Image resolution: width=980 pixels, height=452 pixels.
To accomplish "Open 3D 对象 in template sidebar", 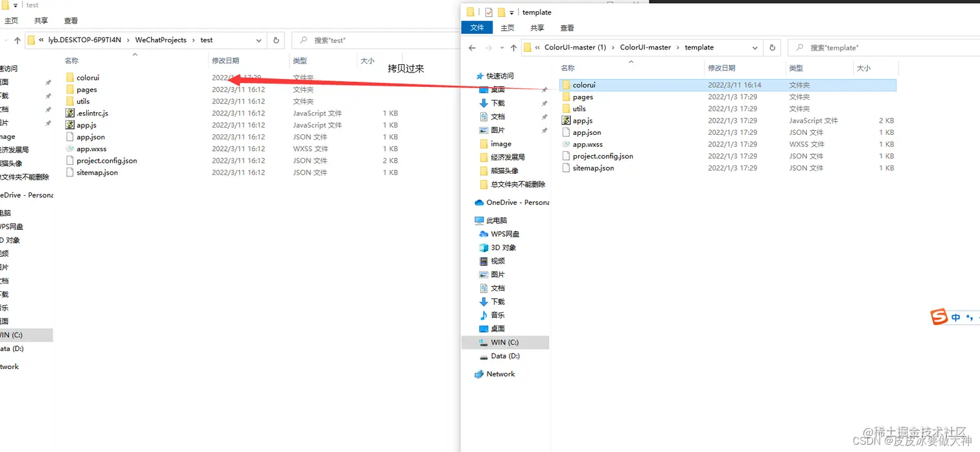I will (497, 248).
